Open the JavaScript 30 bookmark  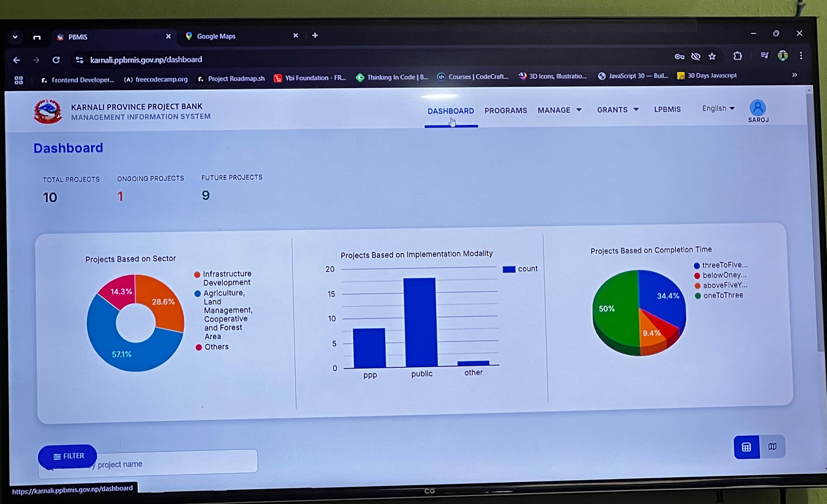point(633,76)
